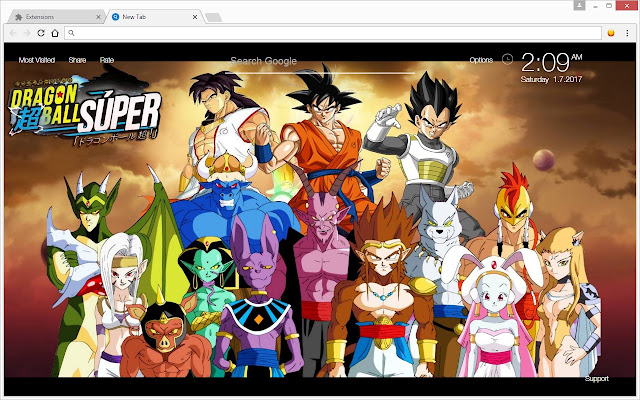Viewport: 640px width, 400px height.
Task: Click the browser Forward arrow
Action: 27,33
